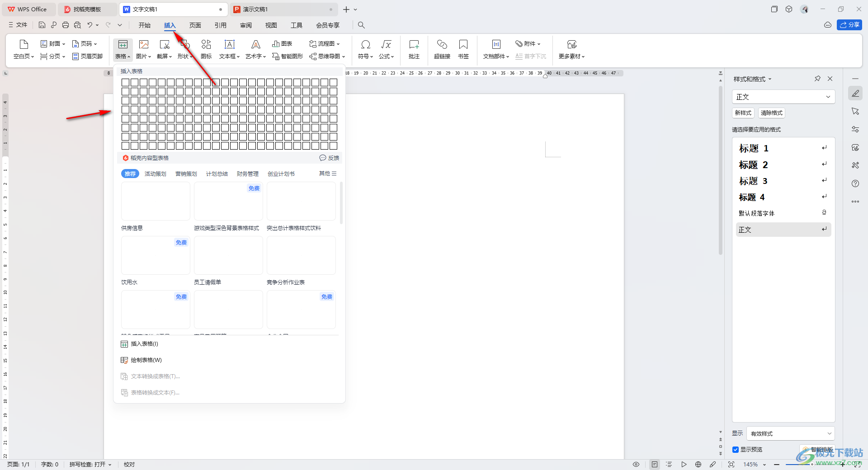Open the References (引用) ribbon tab
This screenshot has width=868, height=470.
pos(221,25)
